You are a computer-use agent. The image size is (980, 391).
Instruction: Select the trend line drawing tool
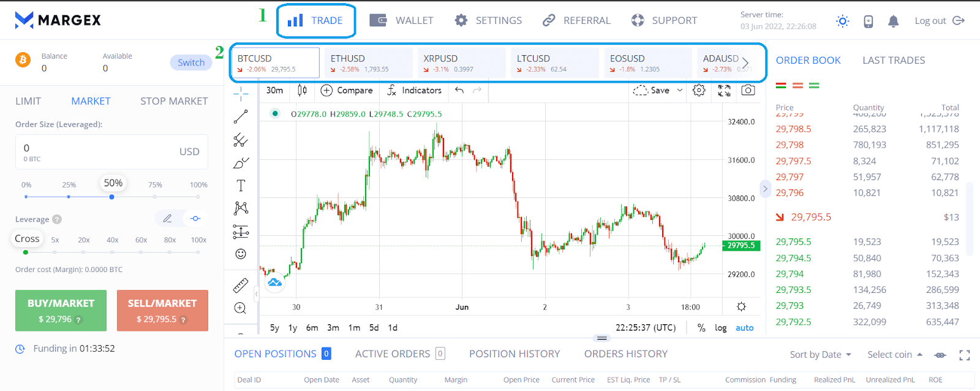coord(241,116)
